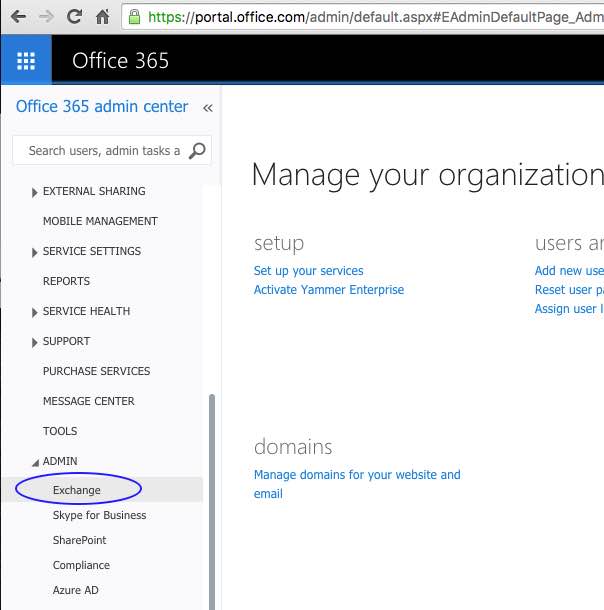The width and height of the screenshot is (604, 610).
Task: Select the Service Settings label
Action: click(x=92, y=251)
